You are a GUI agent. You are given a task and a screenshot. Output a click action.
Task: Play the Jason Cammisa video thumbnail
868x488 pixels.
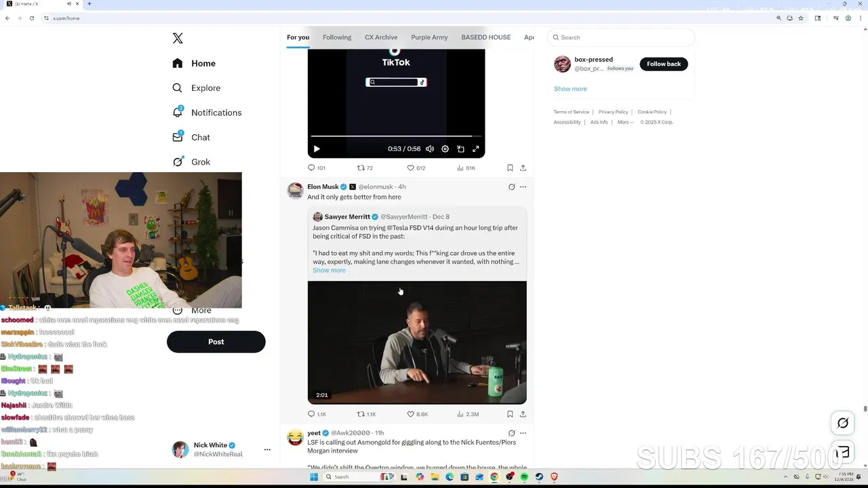coord(417,342)
